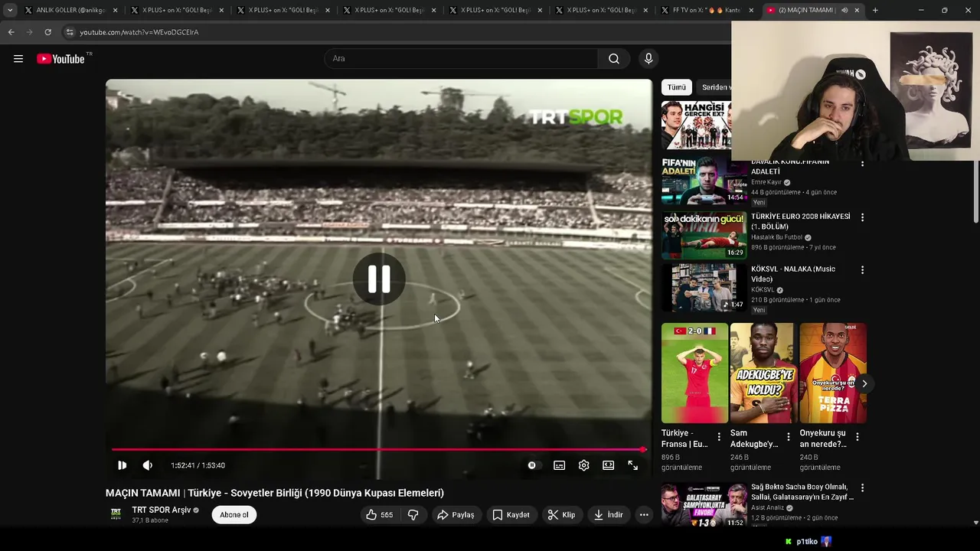
Task: Open FIFA'NIN ADALETİ video thumbnail
Action: 704,181
